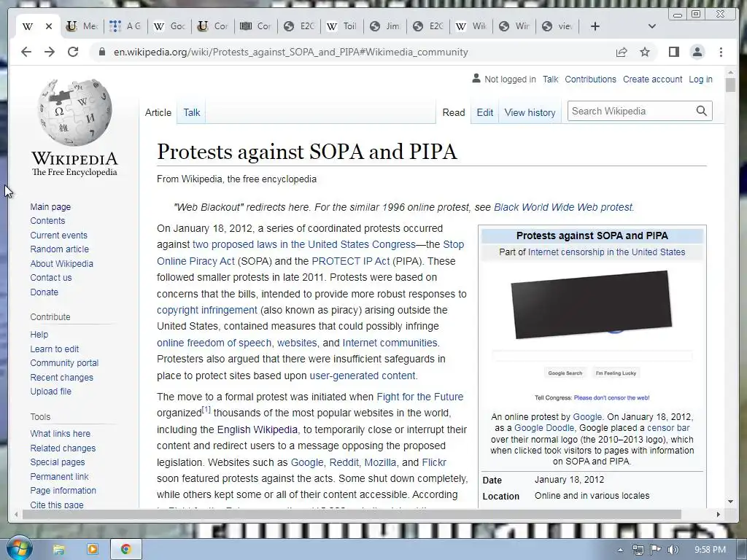Screen dimensions: 747x560
Task: Reload the current page
Action: pyautogui.click(x=73, y=52)
